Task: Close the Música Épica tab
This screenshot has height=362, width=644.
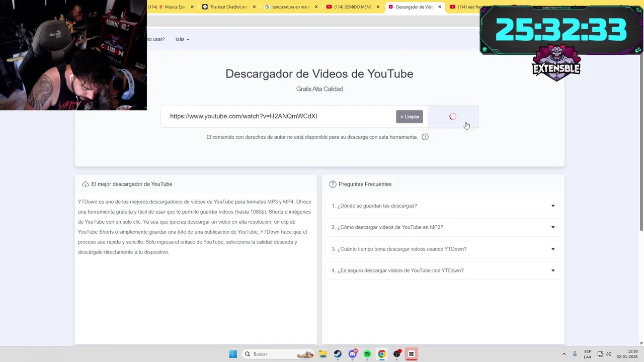Action: coord(193,7)
